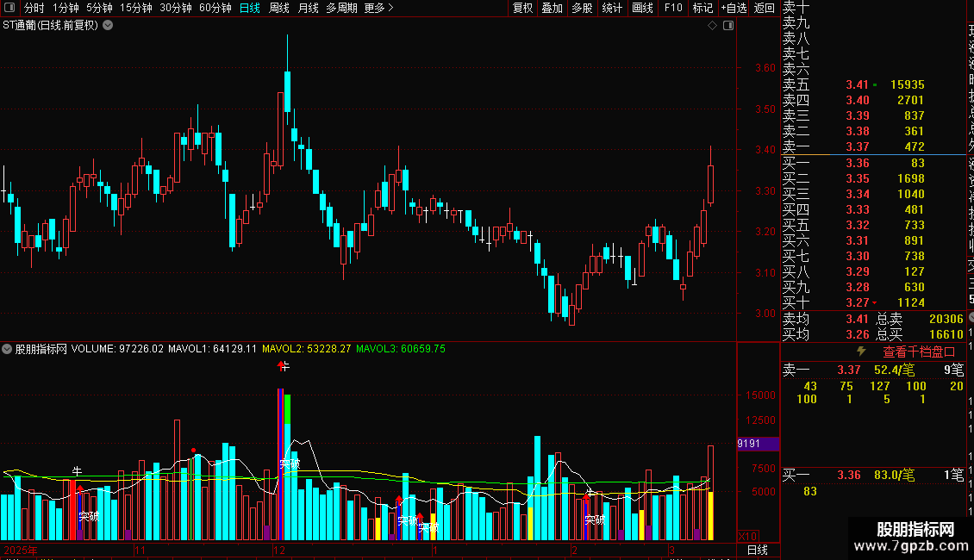Select the 1分钟 period tab
Screen dimensions: 974x560
click(66, 8)
